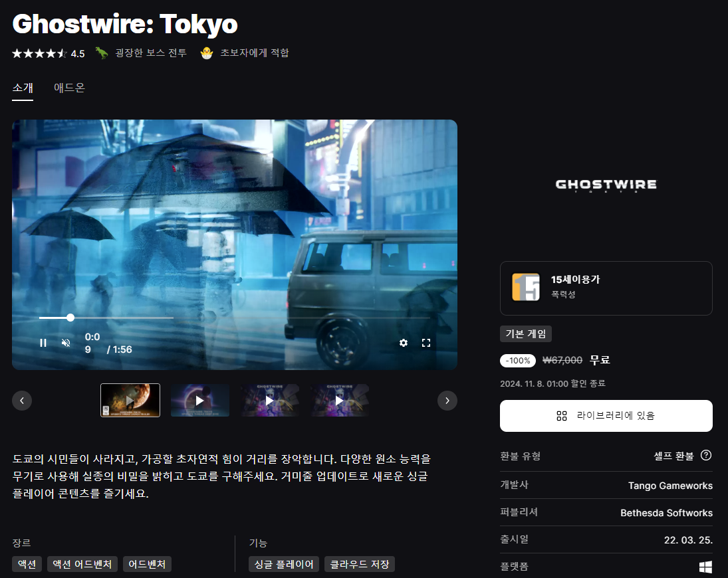Viewport: 728px width, 578px height.
Task: Click the / 1:56 video duration text
Action: (x=119, y=349)
